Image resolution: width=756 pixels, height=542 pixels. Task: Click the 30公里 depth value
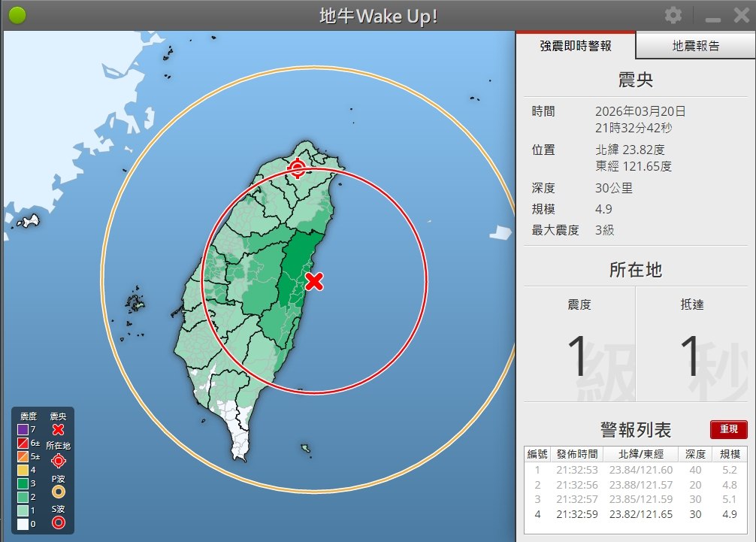614,188
